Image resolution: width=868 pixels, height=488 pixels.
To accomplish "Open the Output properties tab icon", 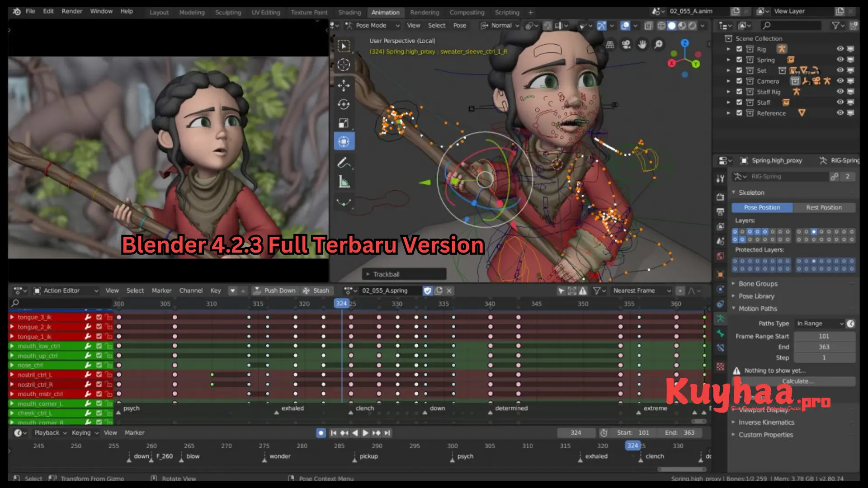I will [x=720, y=211].
